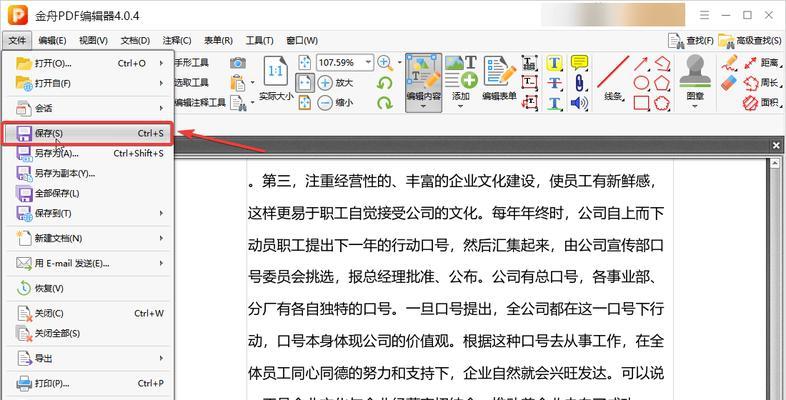Click the 高级查找(S) advanced search button

(x=750, y=41)
